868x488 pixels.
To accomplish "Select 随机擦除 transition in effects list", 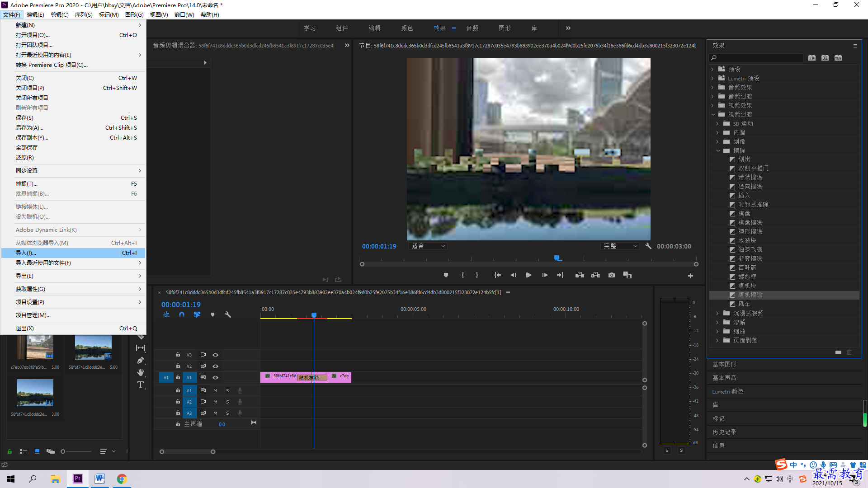I will [x=750, y=295].
